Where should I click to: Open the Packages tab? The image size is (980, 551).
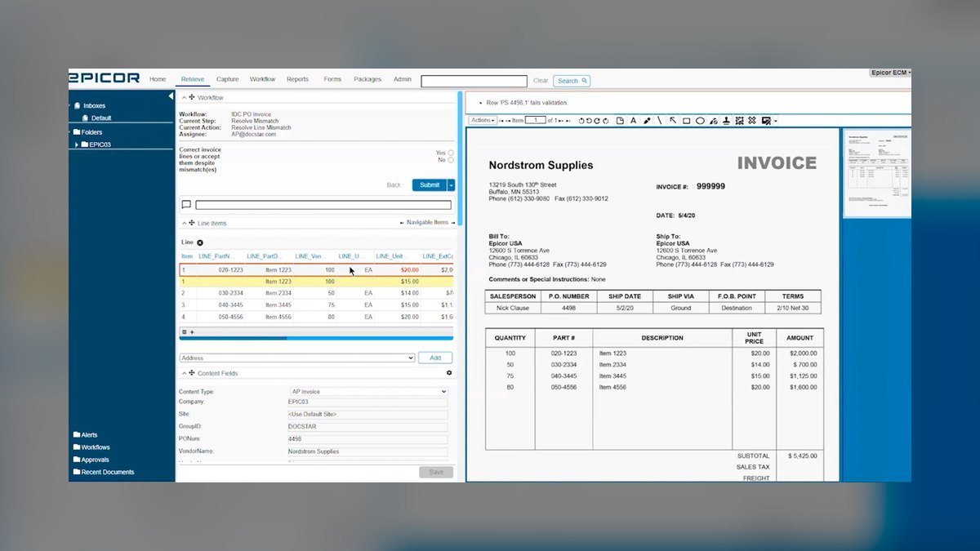click(x=367, y=79)
